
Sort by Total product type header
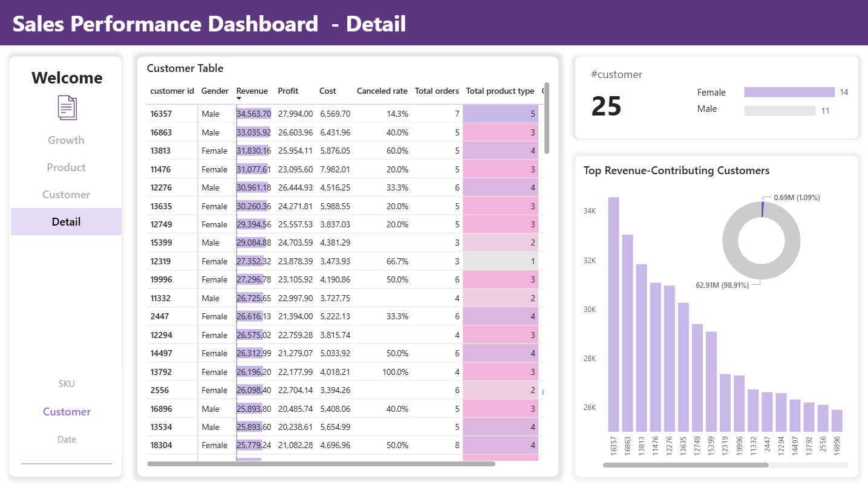point(500,91)
